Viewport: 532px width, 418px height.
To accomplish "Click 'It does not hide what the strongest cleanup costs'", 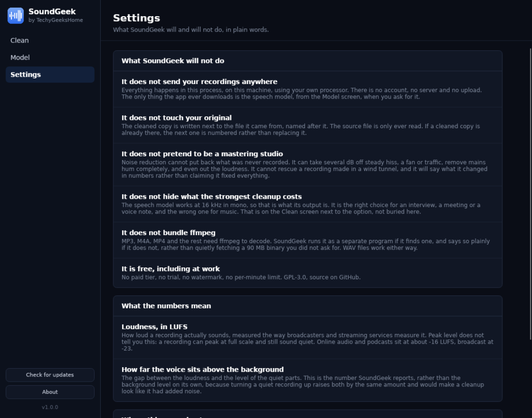I will click(x=211, y=197).
